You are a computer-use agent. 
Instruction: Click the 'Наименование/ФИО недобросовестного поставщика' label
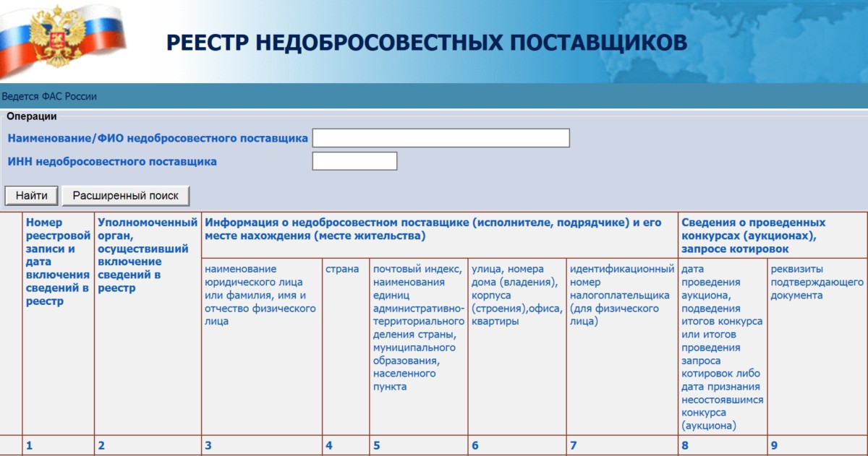(158, 138)
